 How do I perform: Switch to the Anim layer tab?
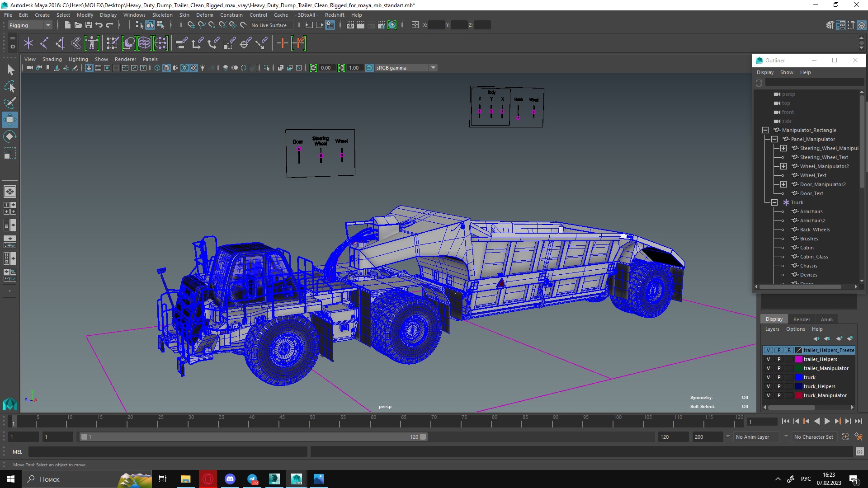[826, 319]
